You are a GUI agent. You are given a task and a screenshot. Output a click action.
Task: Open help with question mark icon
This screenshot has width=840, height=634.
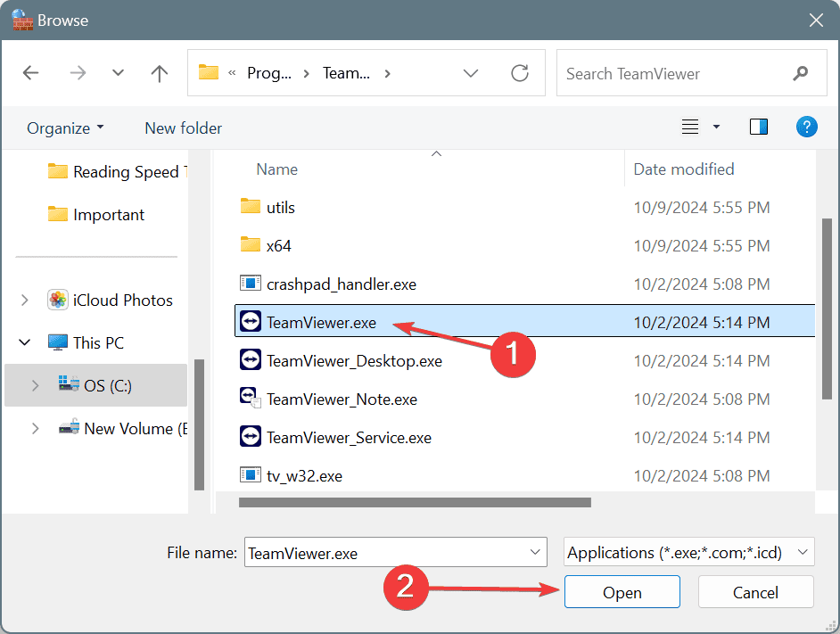[806, 127]
